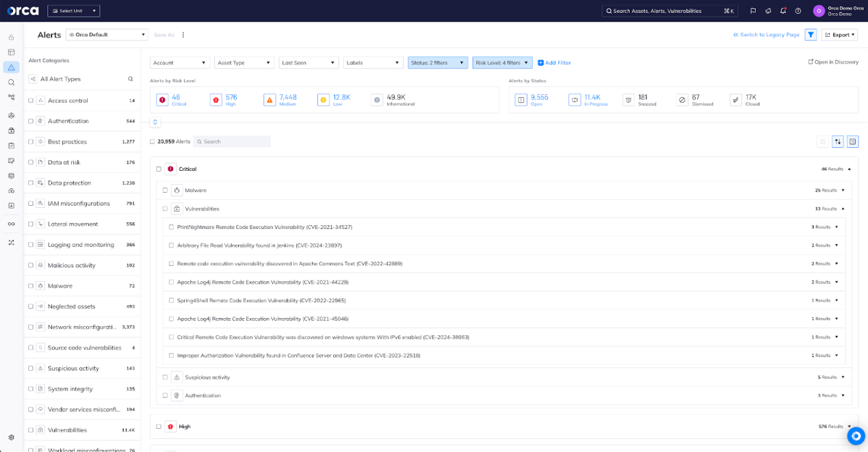Click Switch to Legacy Page link

766,34
